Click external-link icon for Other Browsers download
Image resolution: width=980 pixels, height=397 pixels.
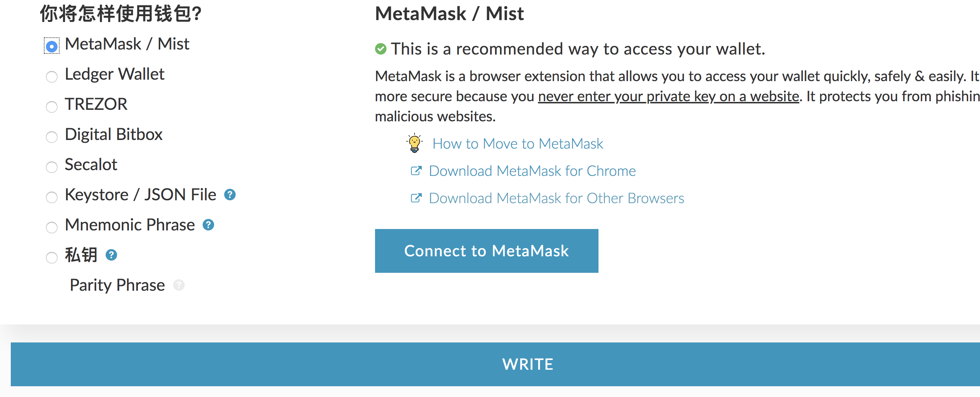[416, 198]
